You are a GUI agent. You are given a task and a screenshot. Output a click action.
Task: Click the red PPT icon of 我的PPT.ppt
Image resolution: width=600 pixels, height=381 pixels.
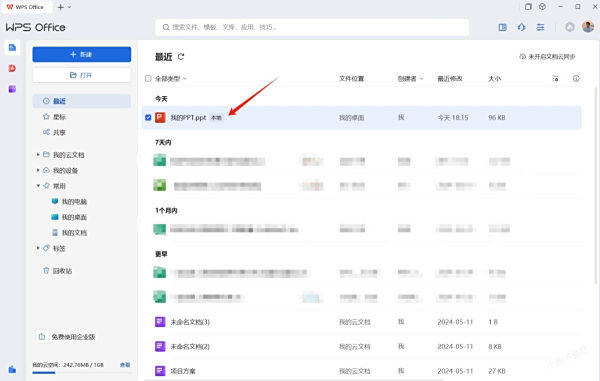coord(160,117)
